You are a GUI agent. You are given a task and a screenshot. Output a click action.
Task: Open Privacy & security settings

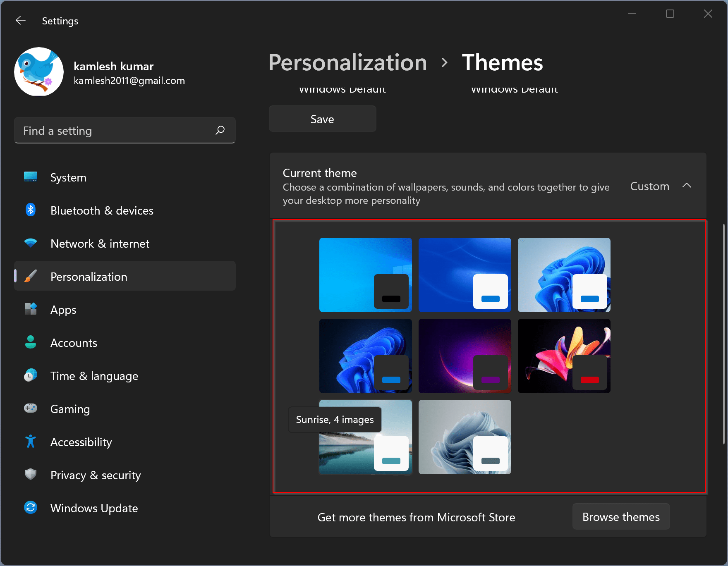tap(125, 475)
